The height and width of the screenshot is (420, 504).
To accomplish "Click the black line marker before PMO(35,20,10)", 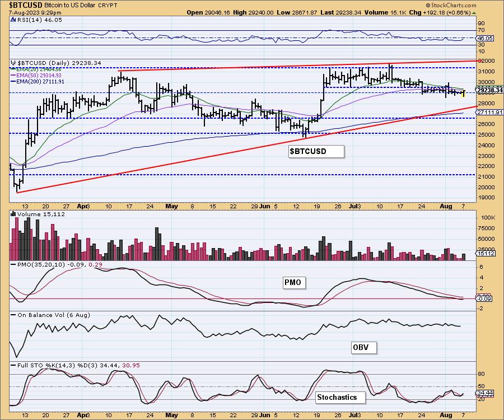I will (x=13, y=264).
